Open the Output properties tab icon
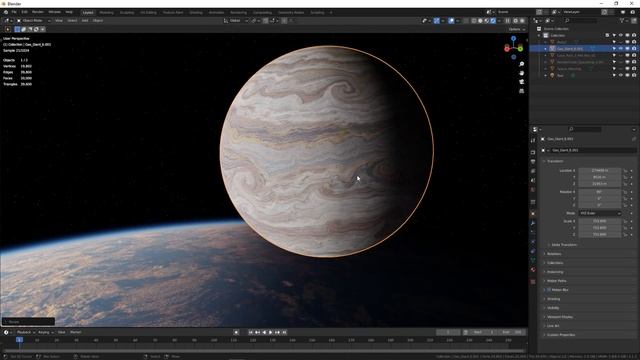Viewport: 640px width, 360px height. click(x=533, y=162)
